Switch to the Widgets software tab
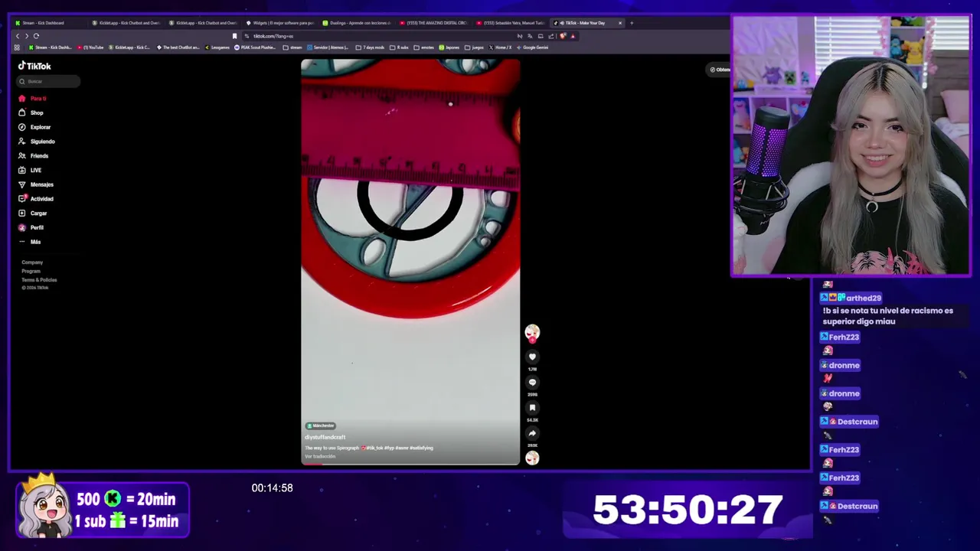The width and height of the screenshot is (980, 551). point(279,23)
